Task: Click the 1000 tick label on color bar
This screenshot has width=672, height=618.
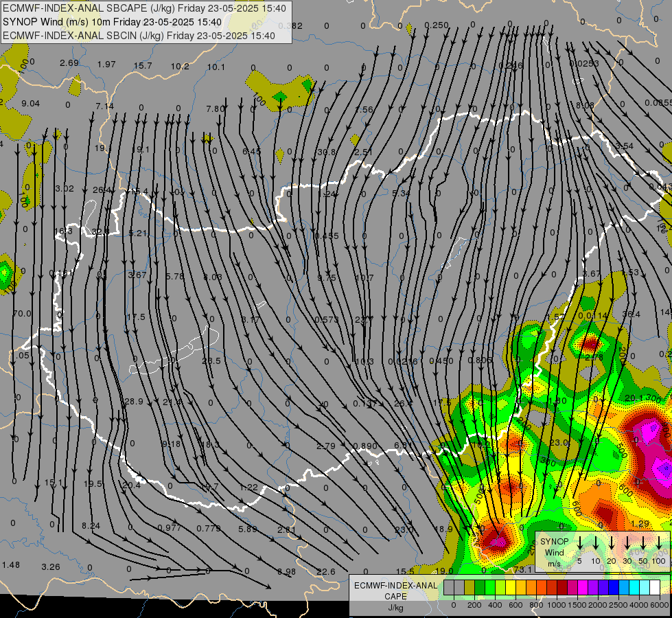Action: (x=557, y=605)
